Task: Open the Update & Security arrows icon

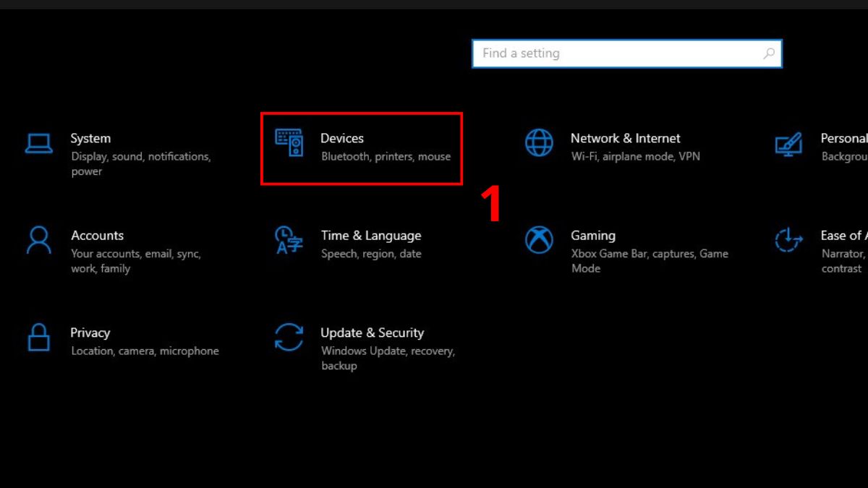Action: coord(289,337)
